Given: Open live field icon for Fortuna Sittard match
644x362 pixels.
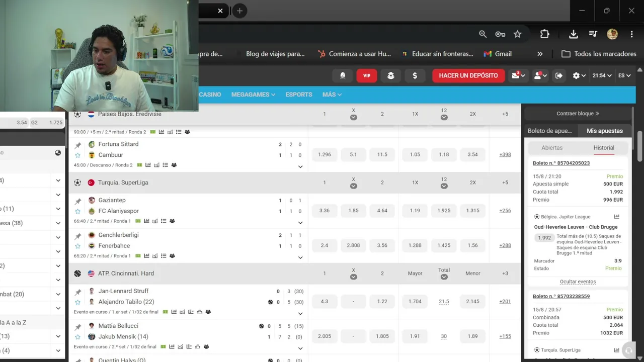Looking at the screenshot, I should click(139, 165).
